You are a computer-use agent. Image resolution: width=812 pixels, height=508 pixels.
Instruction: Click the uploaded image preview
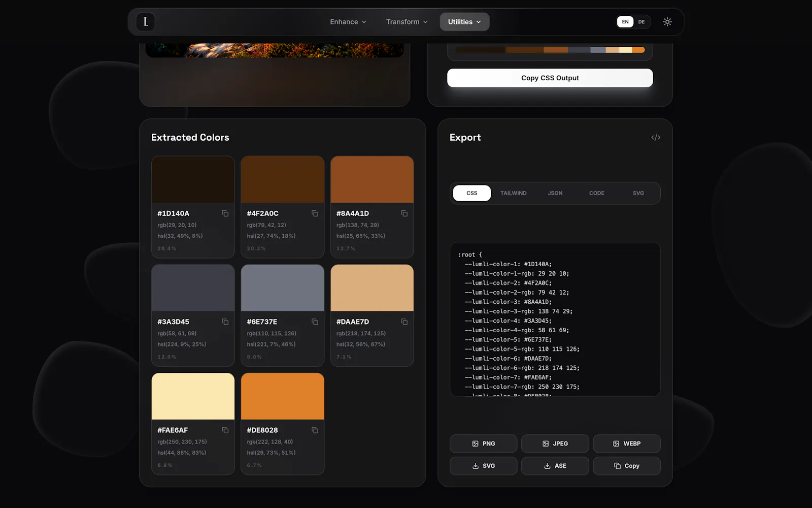(275, 50)
